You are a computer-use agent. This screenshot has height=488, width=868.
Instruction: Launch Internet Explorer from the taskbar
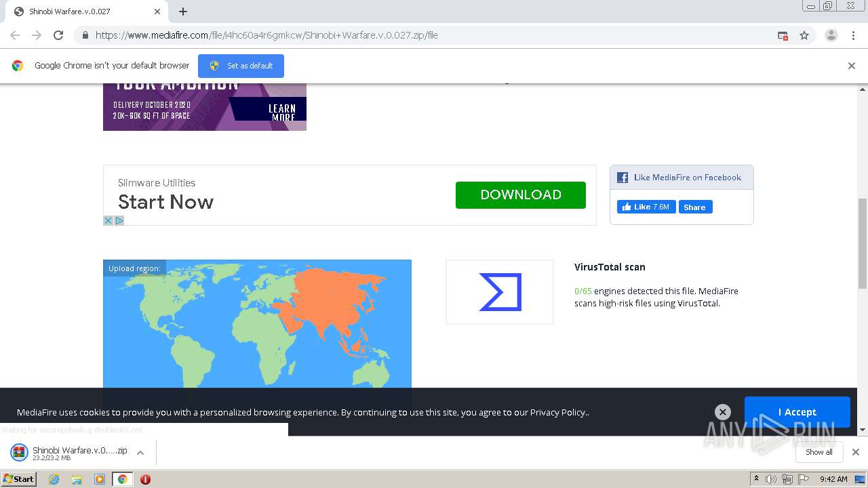(x=54, y=479)
